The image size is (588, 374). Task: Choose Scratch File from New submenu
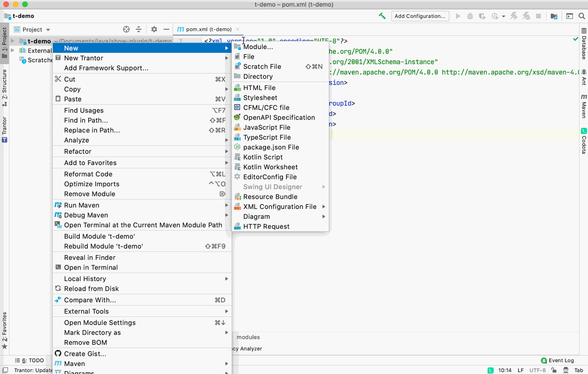pyautogui.click(x=280, y=66)
